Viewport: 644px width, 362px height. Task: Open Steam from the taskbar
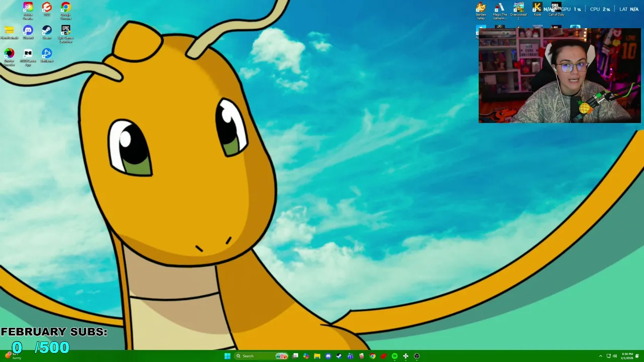[x=339, y=356]
